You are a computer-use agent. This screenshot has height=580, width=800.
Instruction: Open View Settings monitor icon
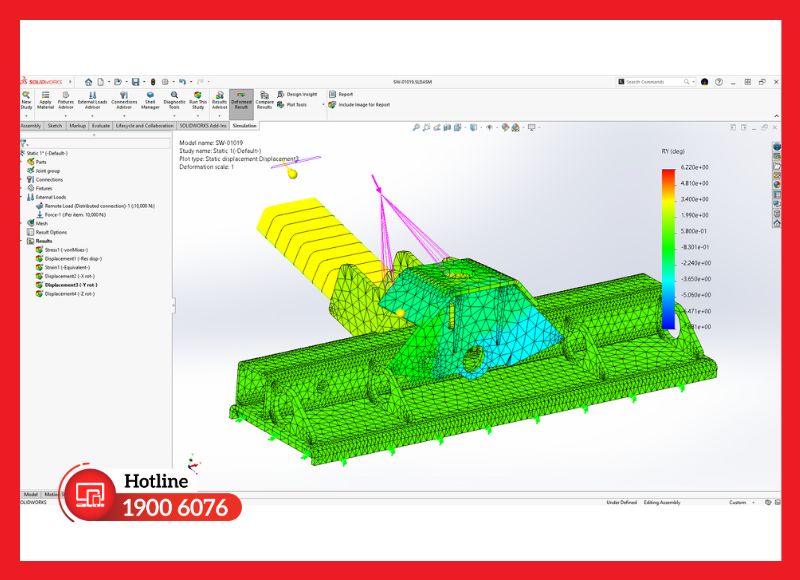[532, 128]
